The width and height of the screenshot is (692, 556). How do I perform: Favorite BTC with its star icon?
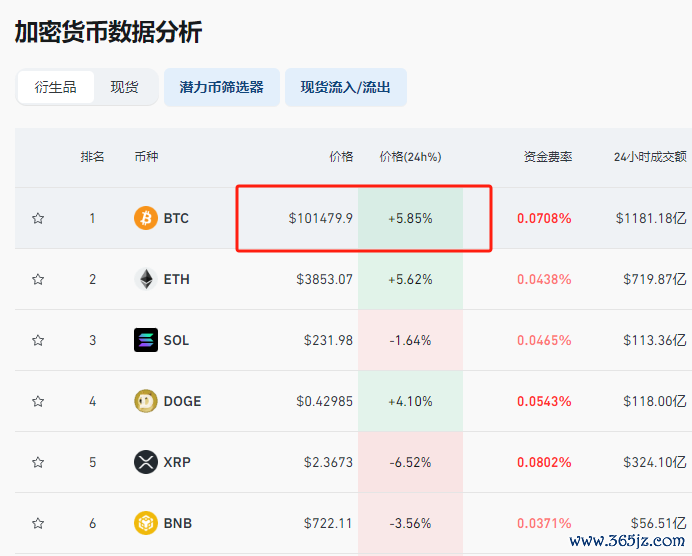(38, 218)
